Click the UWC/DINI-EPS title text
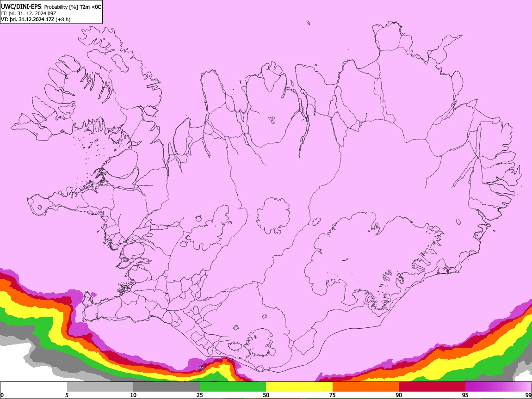Viewport: 532px width, 399px height. (x=21, y=7)
